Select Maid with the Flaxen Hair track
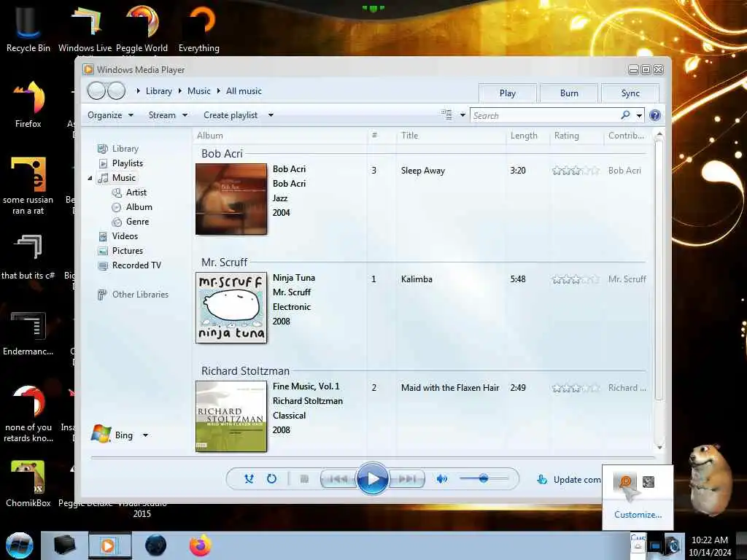Screen dimensions: 747x560 point(450,388)
